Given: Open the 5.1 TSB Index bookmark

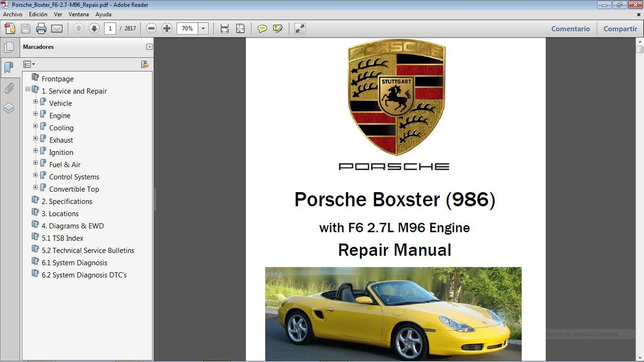Looking at the screenshot, I should 62,238.
